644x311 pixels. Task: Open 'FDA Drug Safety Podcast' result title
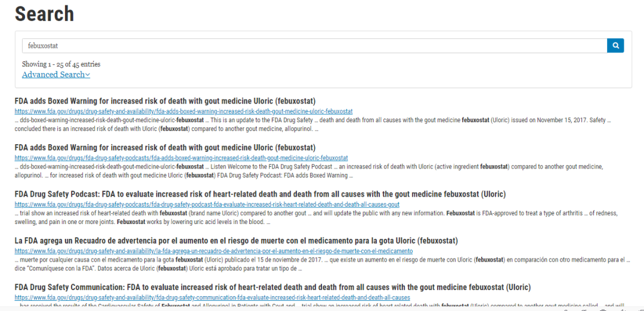[260, 194]
